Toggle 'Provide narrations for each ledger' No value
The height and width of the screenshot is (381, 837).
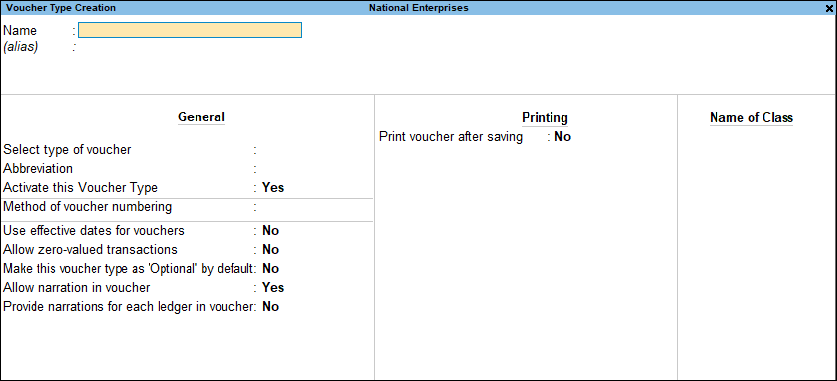271,307
